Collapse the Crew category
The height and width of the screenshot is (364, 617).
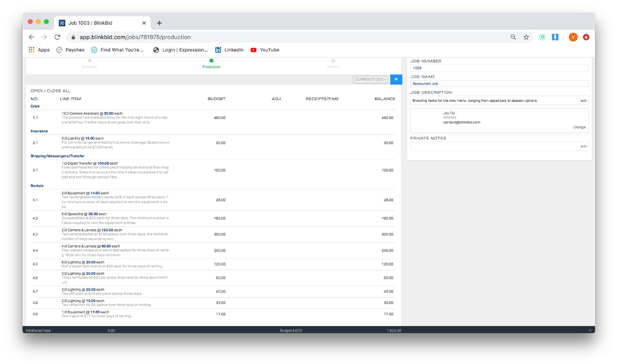tap(35, 106)
